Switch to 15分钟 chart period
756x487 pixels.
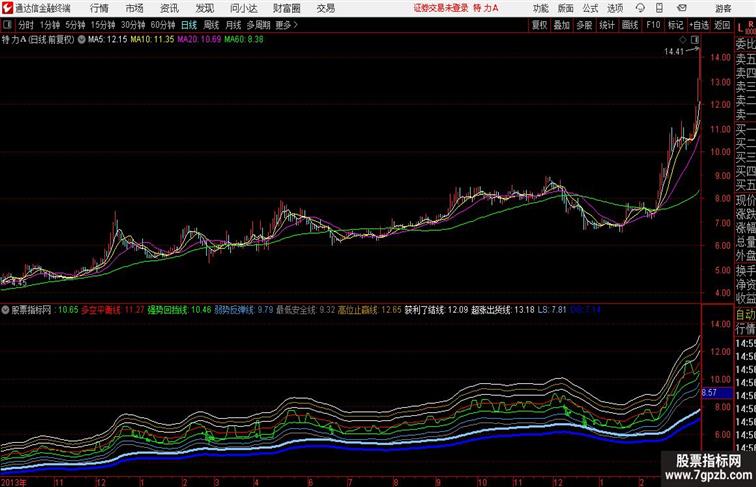(x=103, y=25)
